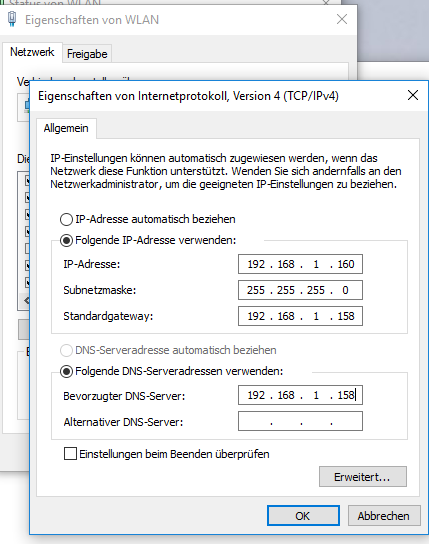The image size is (429, 544).
Task: Cancel with the Abbrechen button
Action: tap(384, 516)
